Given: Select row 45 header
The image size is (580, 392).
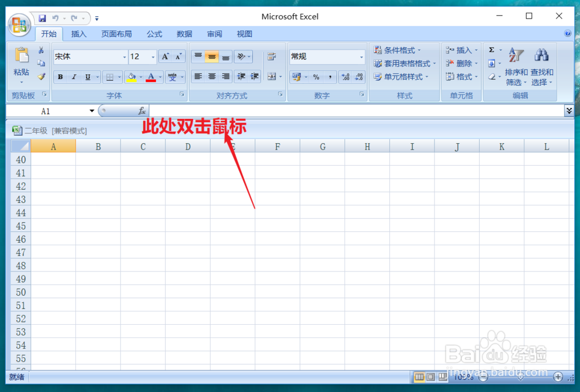Looking at the screenshot, I should pyautogui.click(x=21, y=226).
